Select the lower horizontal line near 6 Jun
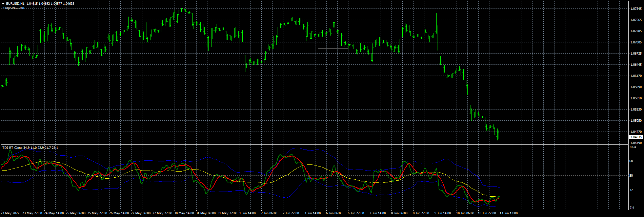The image size is (644, 217). [333, 48]
